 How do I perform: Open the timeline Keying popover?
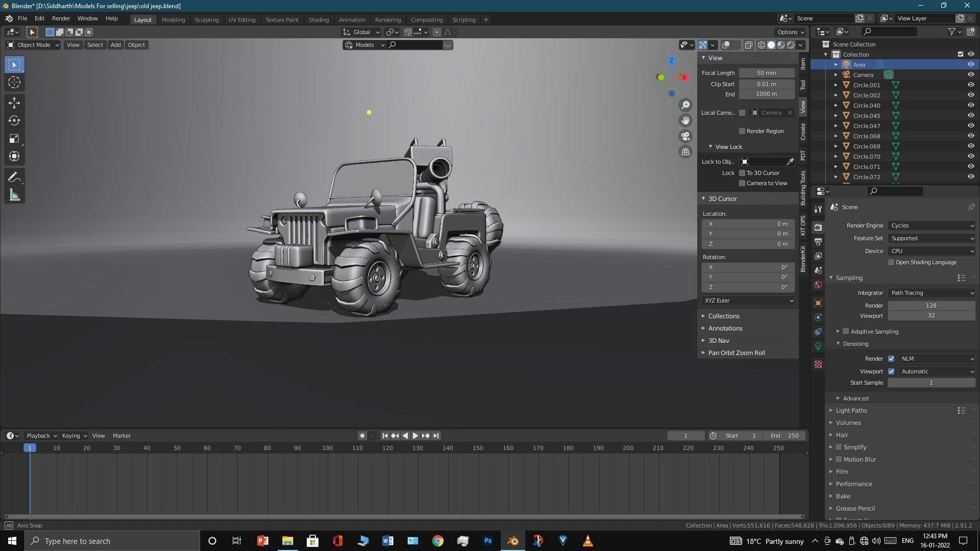pyautogui.click(x=74, y=436)
